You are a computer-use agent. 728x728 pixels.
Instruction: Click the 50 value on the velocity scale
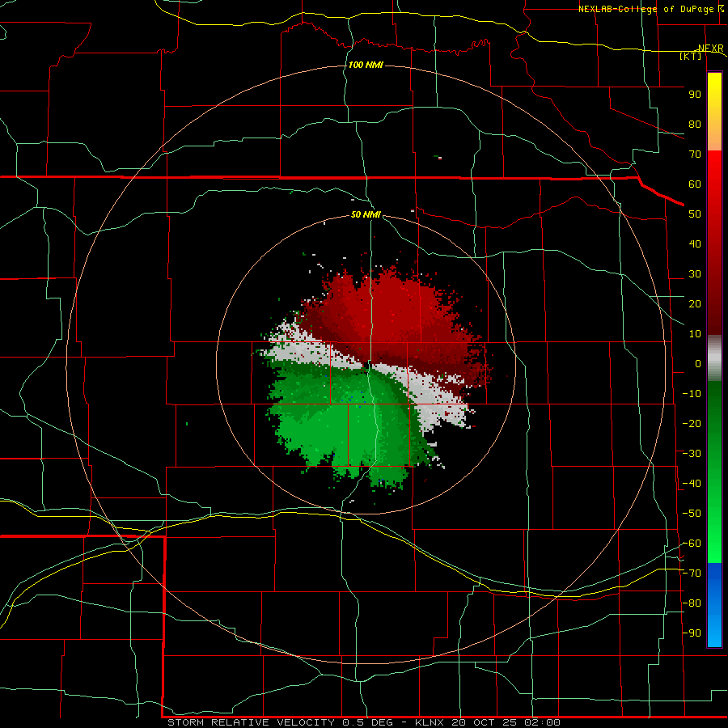point(695,214)
